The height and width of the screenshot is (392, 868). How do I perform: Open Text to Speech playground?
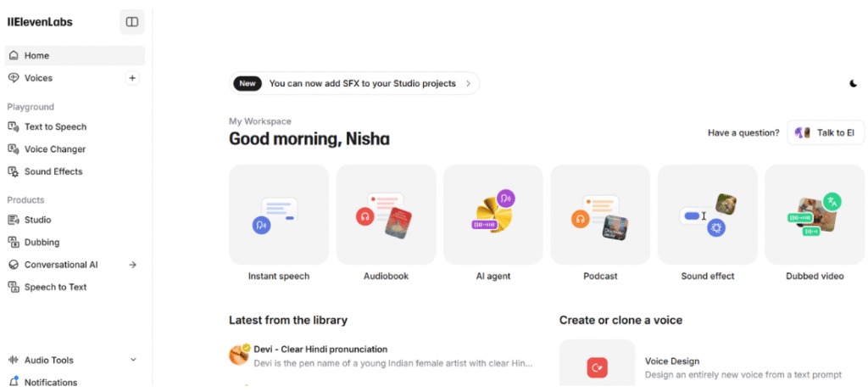pos(55,126)
